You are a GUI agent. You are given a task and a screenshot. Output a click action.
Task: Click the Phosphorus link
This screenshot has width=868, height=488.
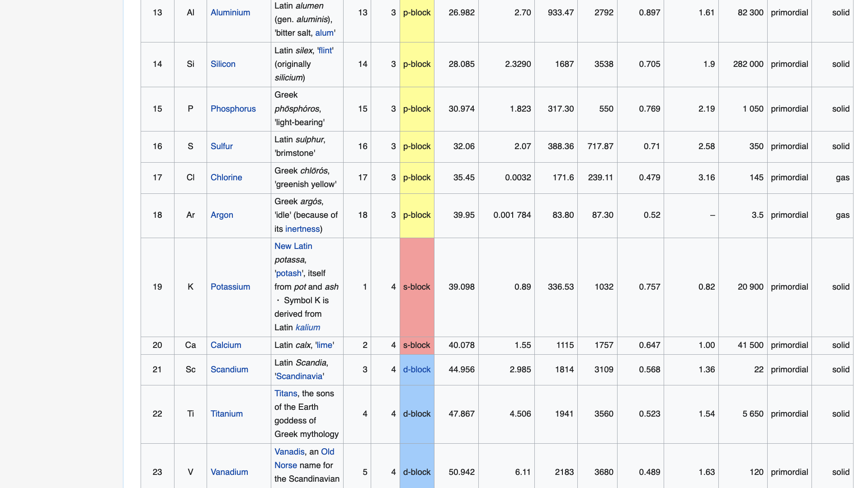233,109
